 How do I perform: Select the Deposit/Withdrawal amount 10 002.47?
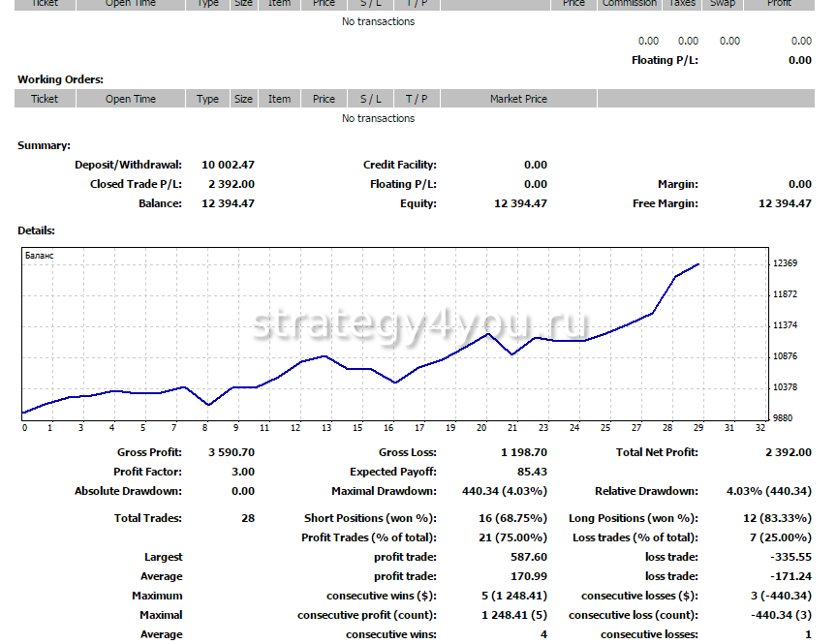(x=228, y=165)
